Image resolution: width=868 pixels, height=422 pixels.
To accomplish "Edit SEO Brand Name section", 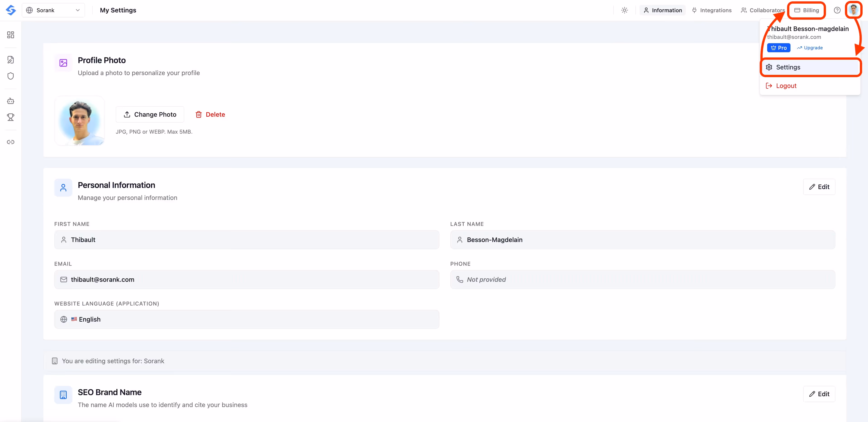I will tap(819, 394).
